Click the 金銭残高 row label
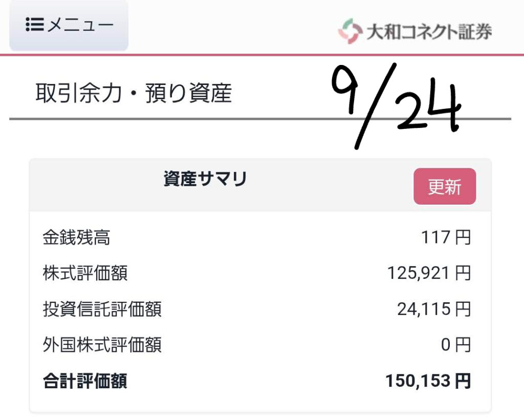Screen dimensions: 524x420 (x=76, y=237)
